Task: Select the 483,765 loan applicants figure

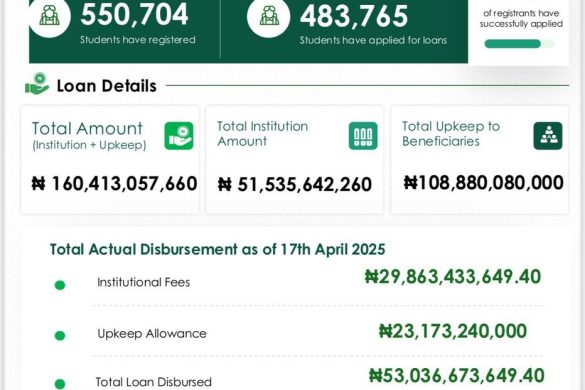Action: [x=354, y=16]
